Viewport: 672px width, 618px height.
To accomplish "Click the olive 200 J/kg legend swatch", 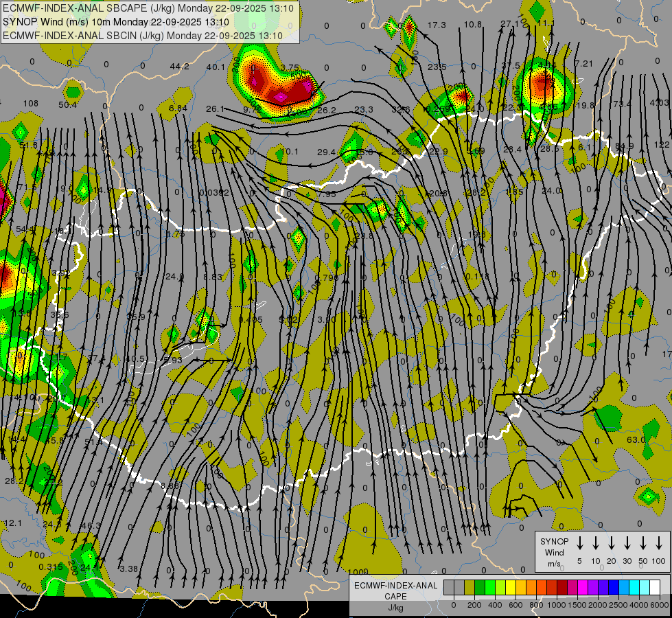I will coord(470,588).
